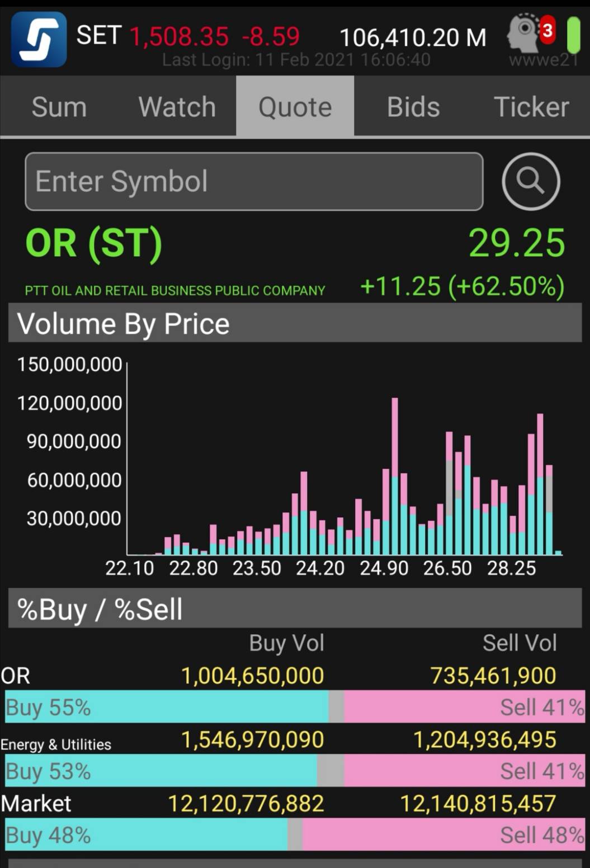Switch to the Sum tab
This screenshot has width=590, height=868.
pyautogui.click(x=59, y=107)
